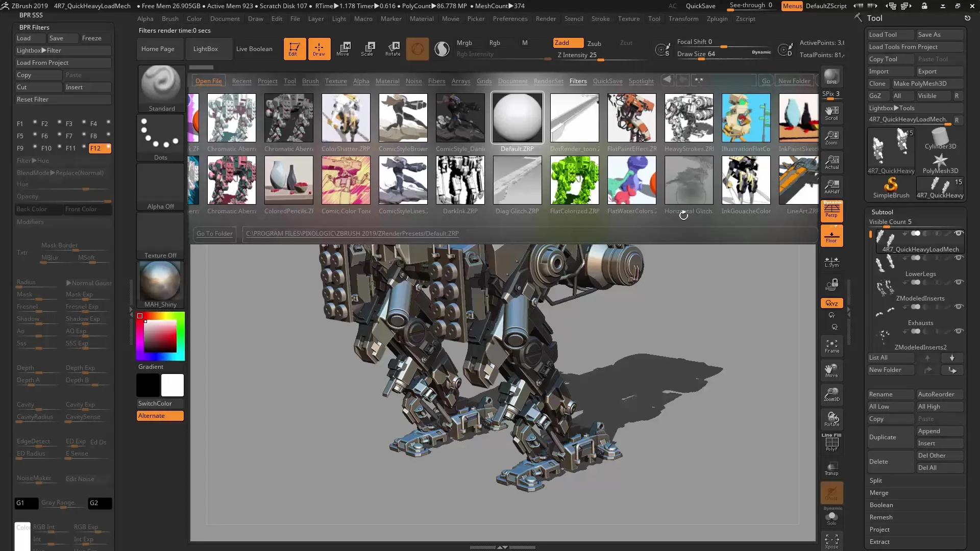This screenshot has height=551, width=980.
Task: Click the AAHalf view icon
Action: point(831,187)
